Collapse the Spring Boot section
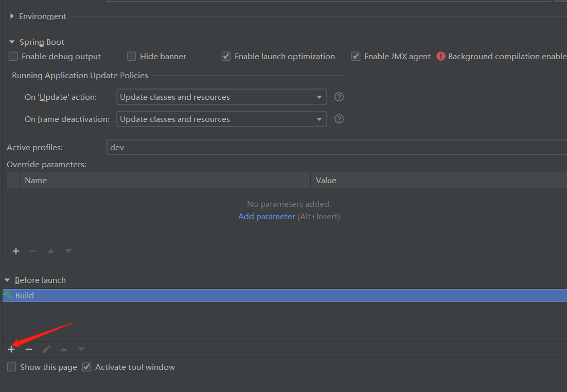The width and height of the screenshot is (567, 392). coord(12,42)
